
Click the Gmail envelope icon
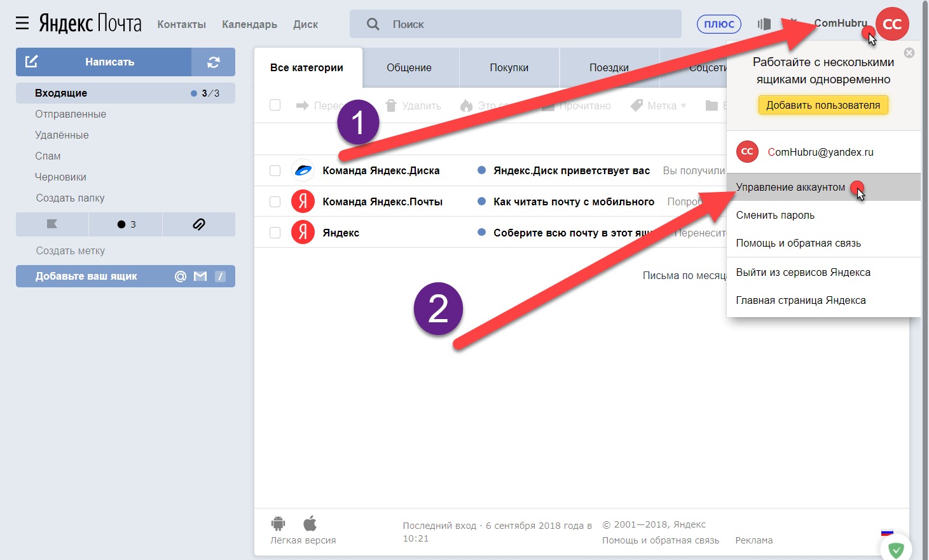[200, 277]
